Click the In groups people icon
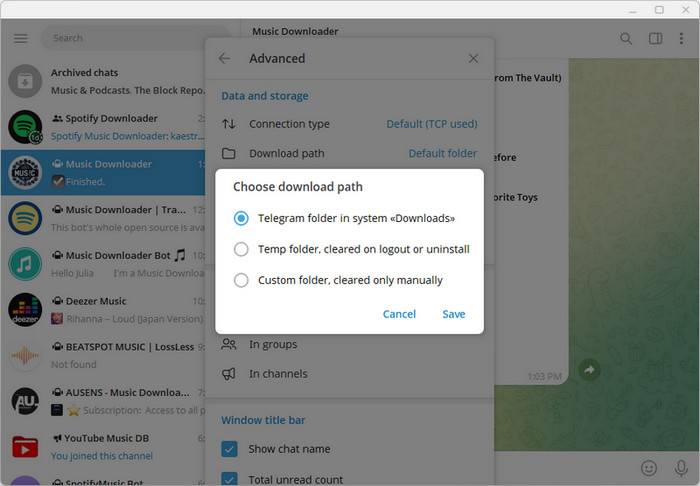The width and height of the screenshot is (700, 486). [229, 345]
